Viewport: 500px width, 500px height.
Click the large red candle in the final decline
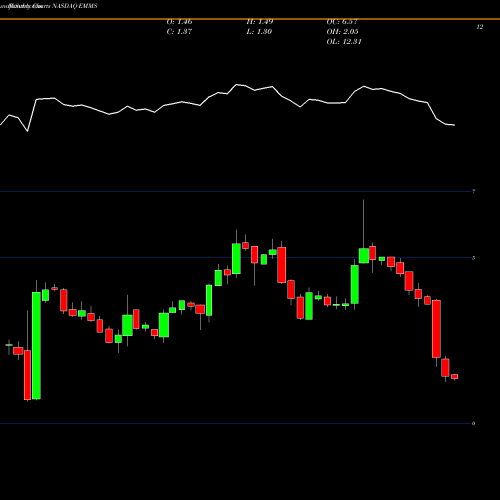click(x=436, y=329)
